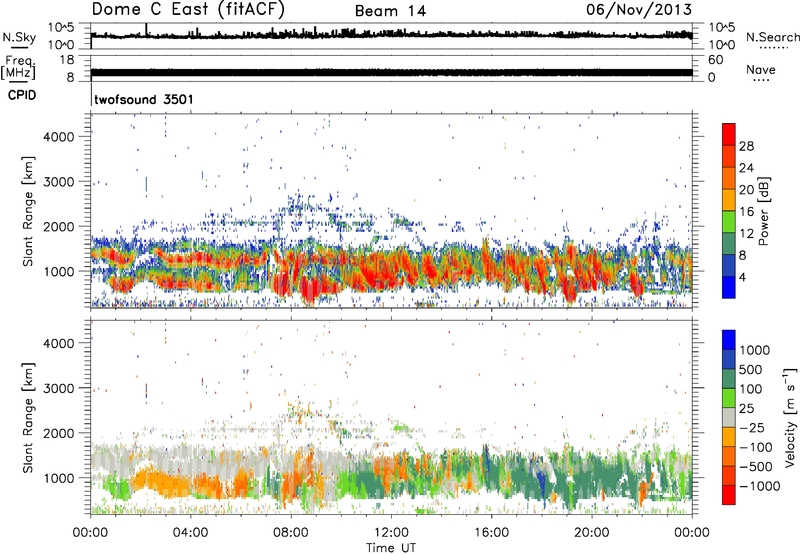Click the blue bottom of power colorbar
Viewport: 800px width, 554px height.
click(x=729, y=288)
